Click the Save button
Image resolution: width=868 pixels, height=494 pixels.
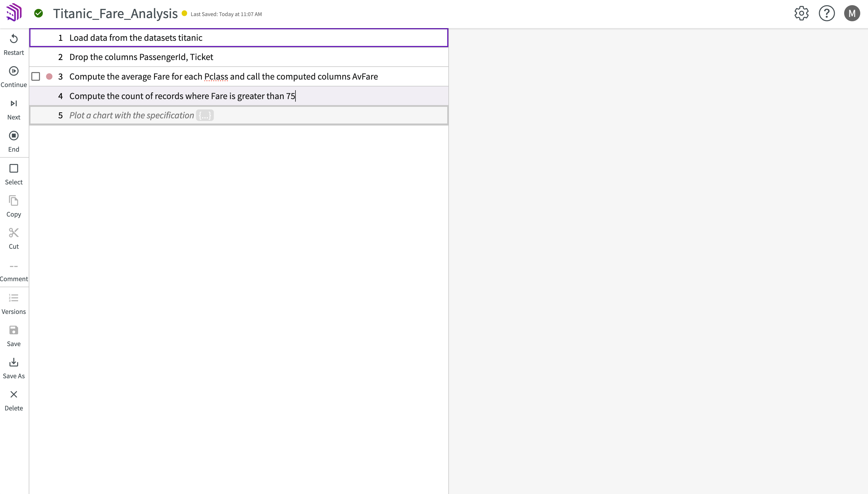click(14, 335)
